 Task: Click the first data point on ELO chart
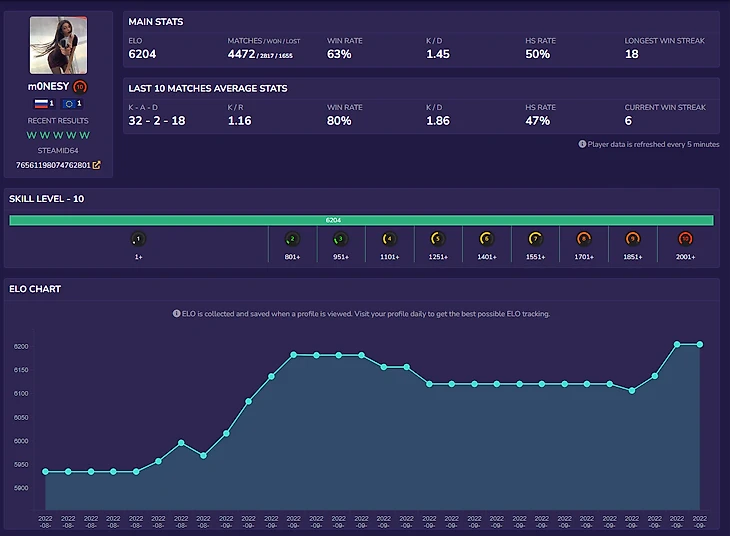pyautogui.click(x=45, y=472)
